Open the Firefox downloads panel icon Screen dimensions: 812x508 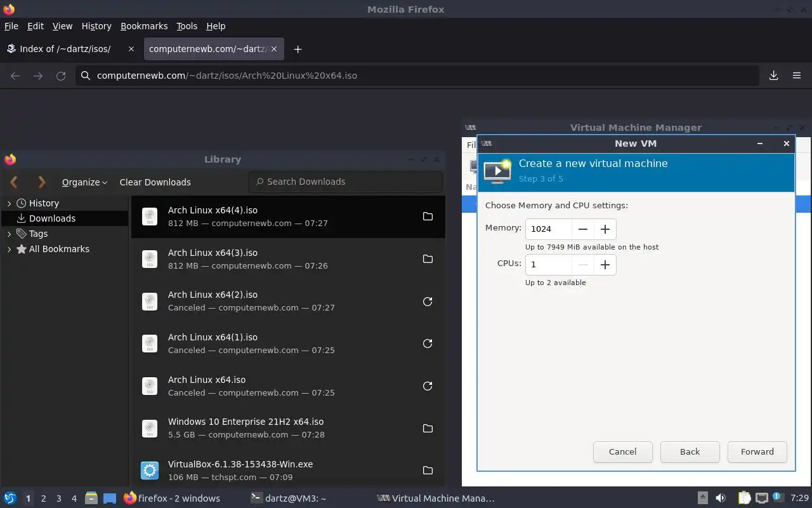click(x=774, y=76)
